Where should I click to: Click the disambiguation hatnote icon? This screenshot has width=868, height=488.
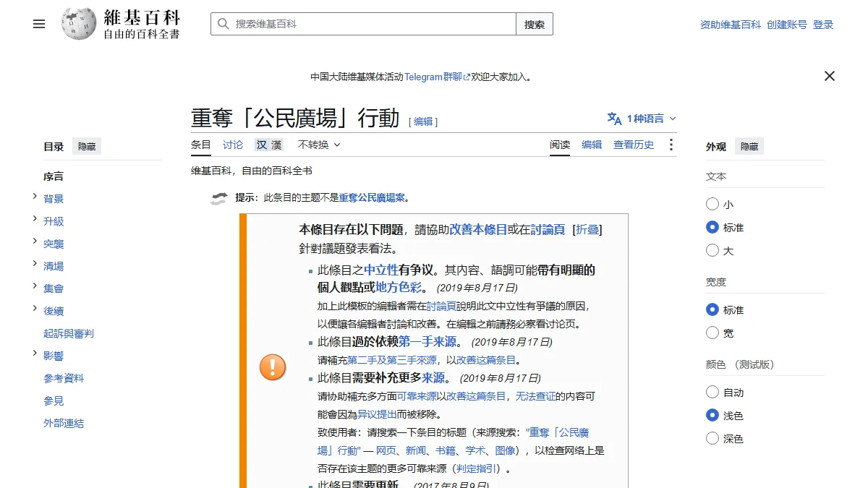(x=218, y=197)
